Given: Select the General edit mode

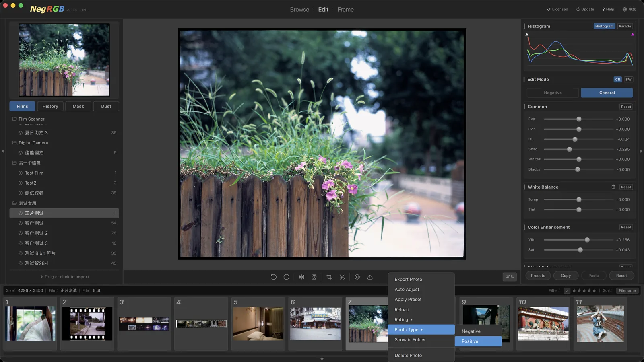Looking at the screenshot, I should (607, 93).
